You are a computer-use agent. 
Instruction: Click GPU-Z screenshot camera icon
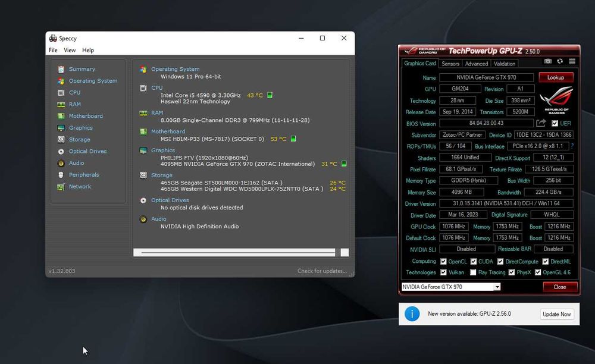(548, 61)
